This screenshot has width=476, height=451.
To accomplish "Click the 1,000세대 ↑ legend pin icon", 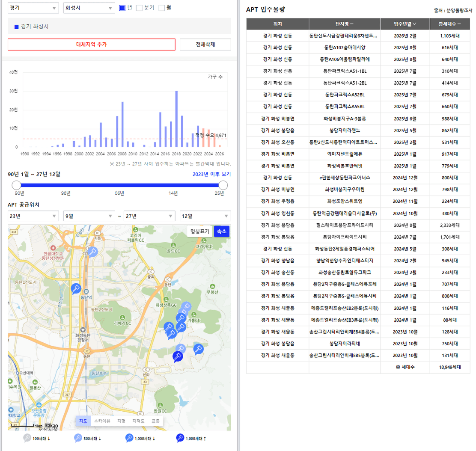I will 180,438.
